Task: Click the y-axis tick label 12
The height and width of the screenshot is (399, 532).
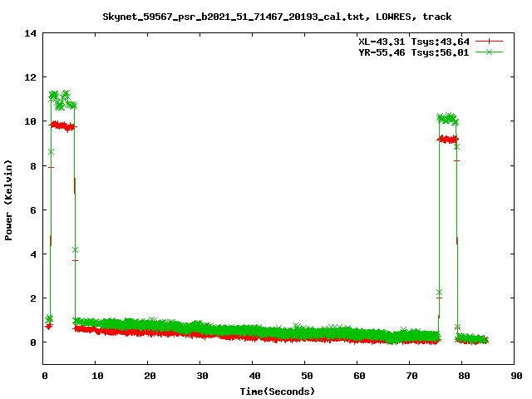Action: click(x=30, y=77)
